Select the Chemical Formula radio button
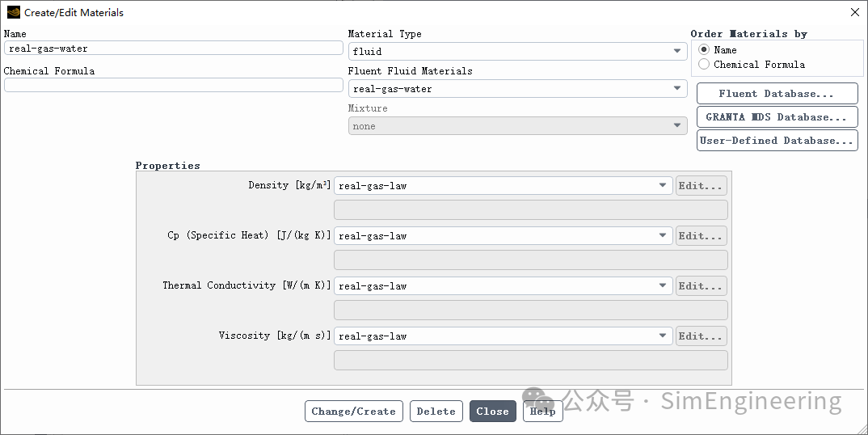The height and width of the screenshot is (435, 868). (704, 65)
